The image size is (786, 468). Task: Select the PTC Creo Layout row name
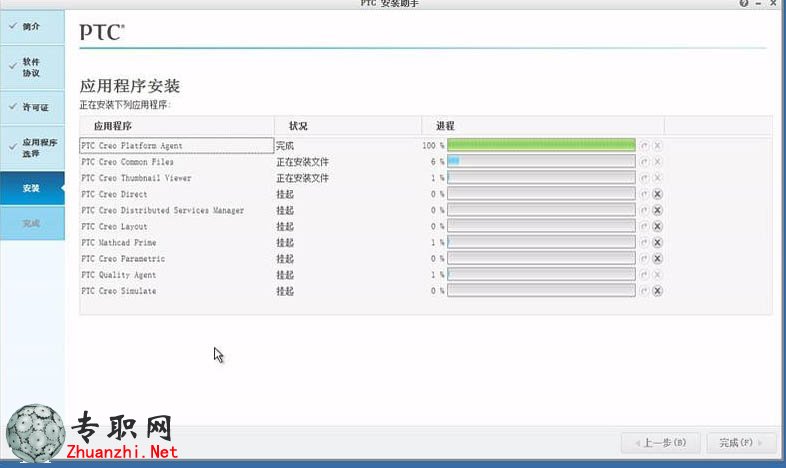click(114, 226)
